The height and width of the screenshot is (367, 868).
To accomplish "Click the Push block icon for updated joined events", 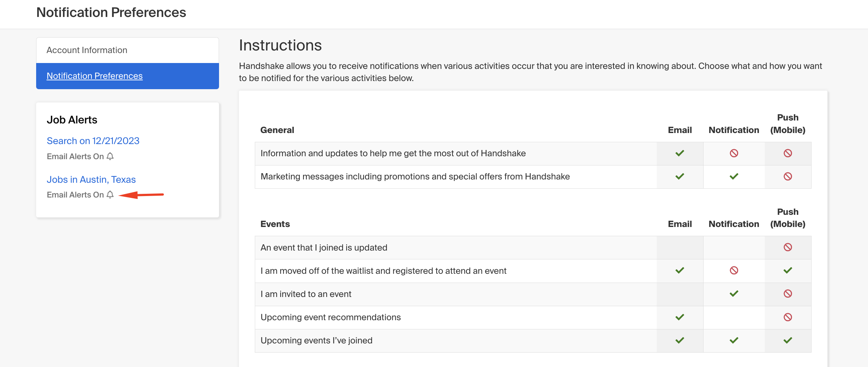I will pyautogui.click(x=788, y=247).
